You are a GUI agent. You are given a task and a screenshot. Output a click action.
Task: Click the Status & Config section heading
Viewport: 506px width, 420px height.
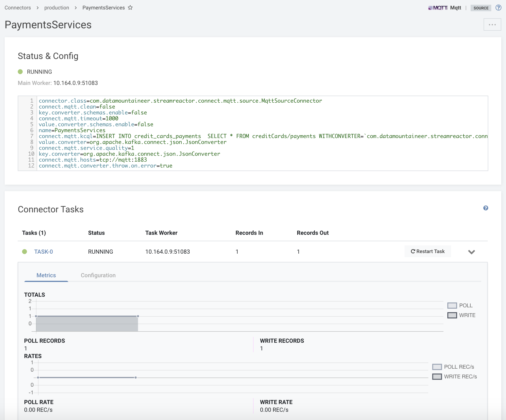[48, 56]
